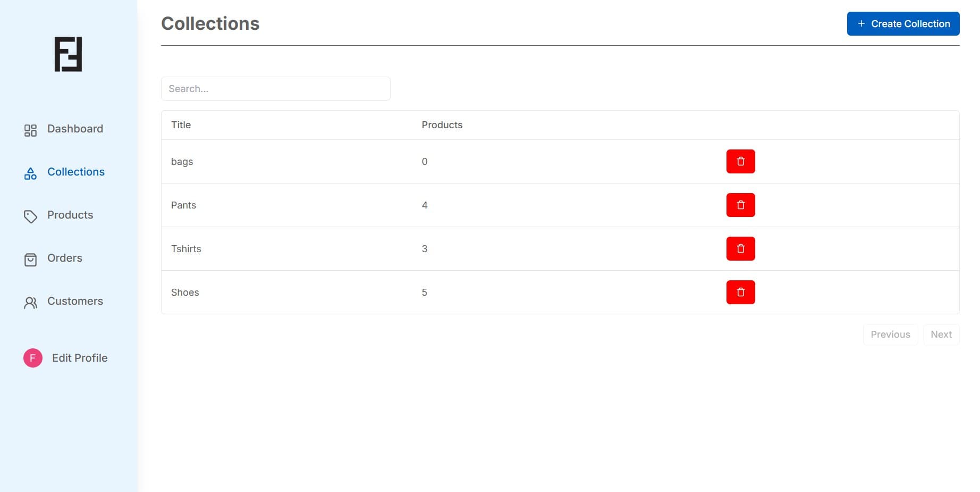Click the Next pagination button

(941, 335)
